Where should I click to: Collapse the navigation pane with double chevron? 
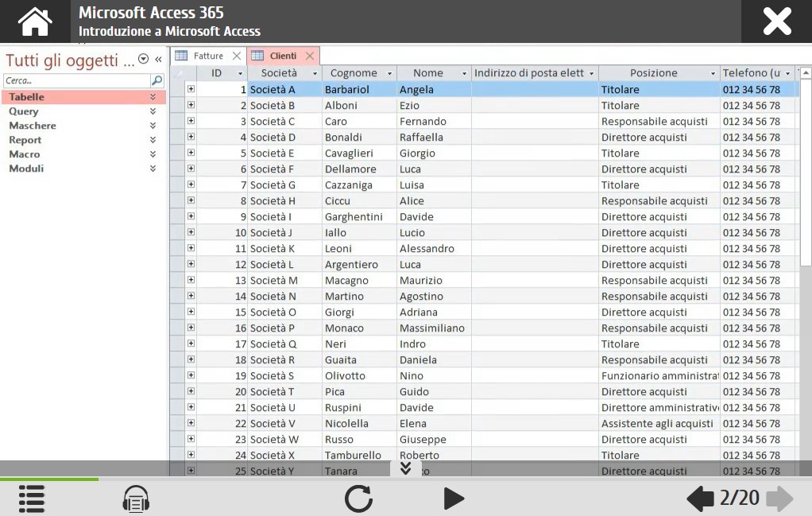click(x=158, y=60)
